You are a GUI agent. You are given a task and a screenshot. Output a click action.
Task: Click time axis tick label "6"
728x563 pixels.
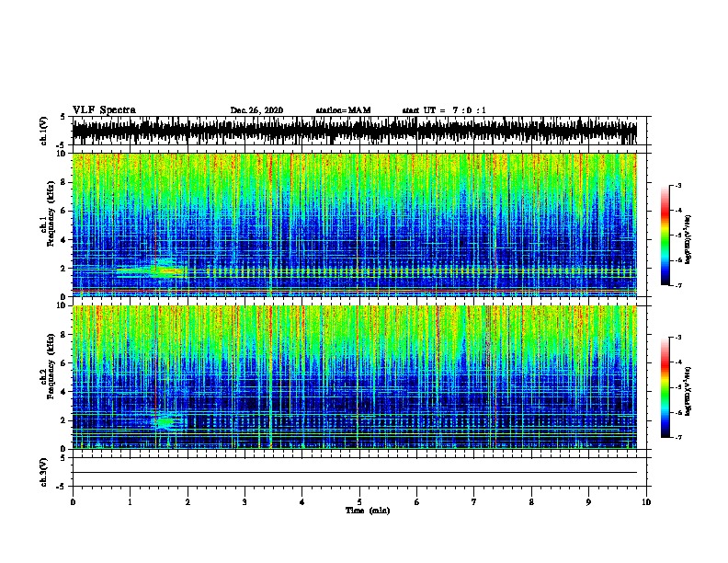(417, 502)
